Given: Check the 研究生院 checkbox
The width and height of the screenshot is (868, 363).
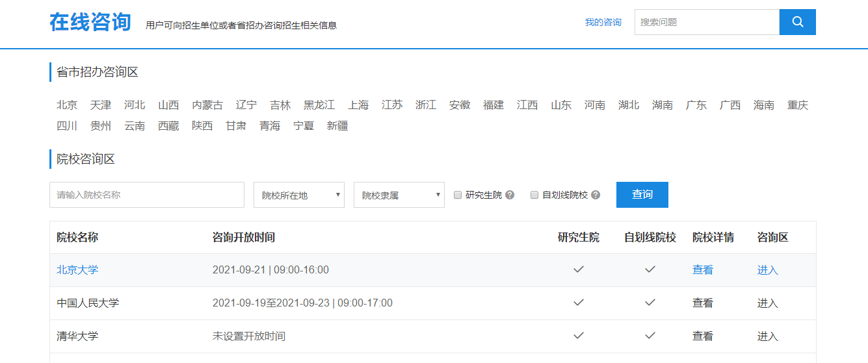Looking at the screenshot, I should pyautogui.click(x=458, y=195).
